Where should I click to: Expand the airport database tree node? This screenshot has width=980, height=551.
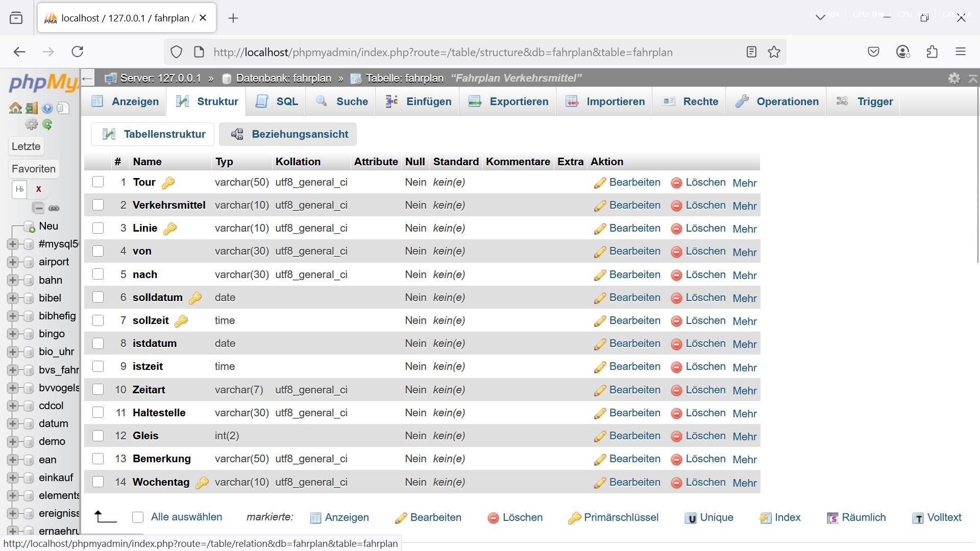(13, 262)
